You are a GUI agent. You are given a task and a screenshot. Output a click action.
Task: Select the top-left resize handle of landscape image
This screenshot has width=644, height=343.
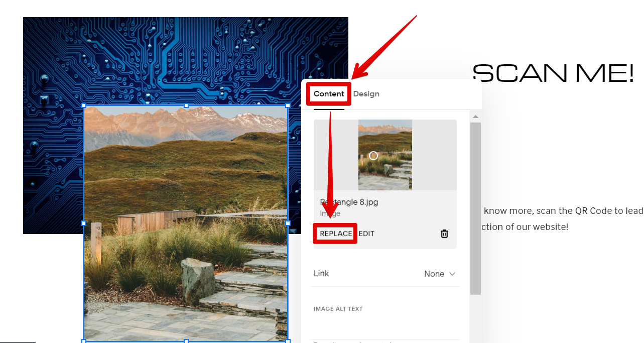(84, 105)
